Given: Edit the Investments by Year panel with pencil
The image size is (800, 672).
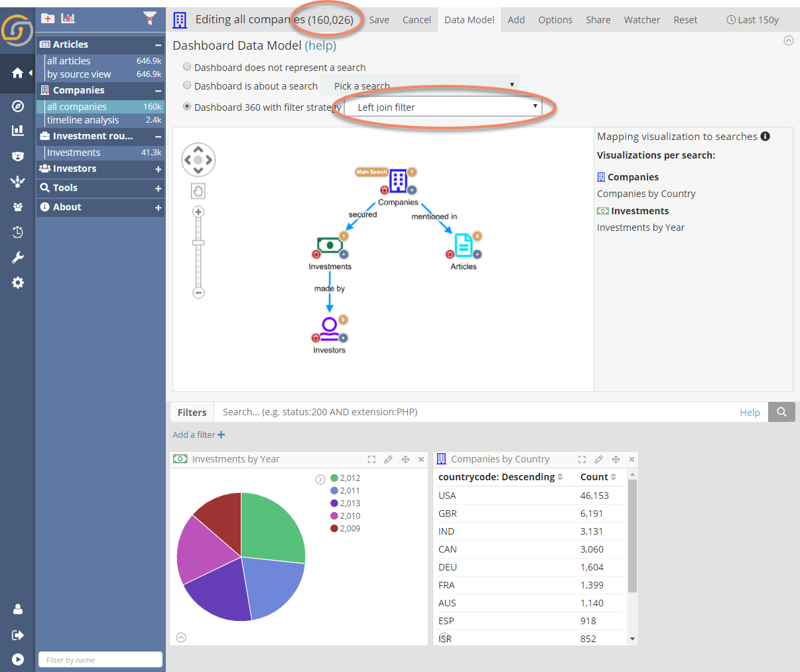Looking at the screenshot, I should pyautogui.click(x=388, y=459).
